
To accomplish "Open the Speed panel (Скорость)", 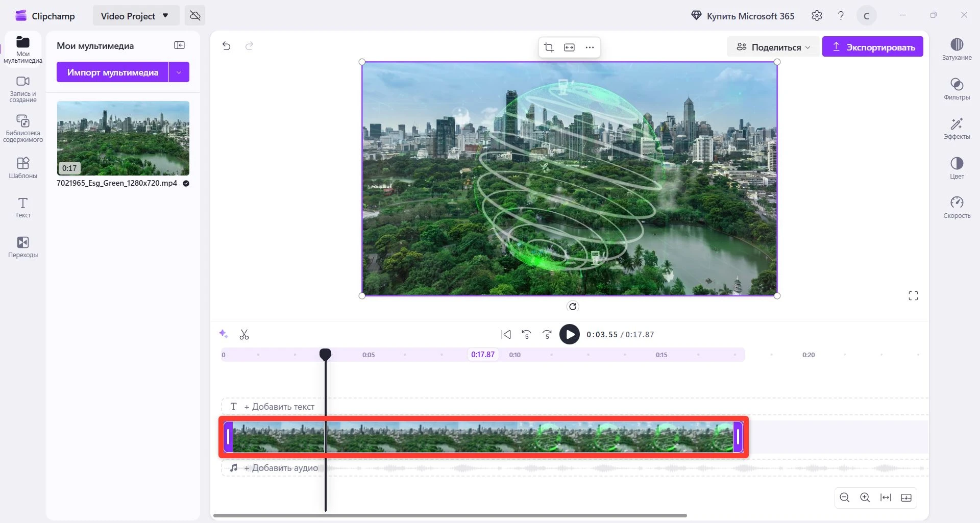I will click(957, 207).
